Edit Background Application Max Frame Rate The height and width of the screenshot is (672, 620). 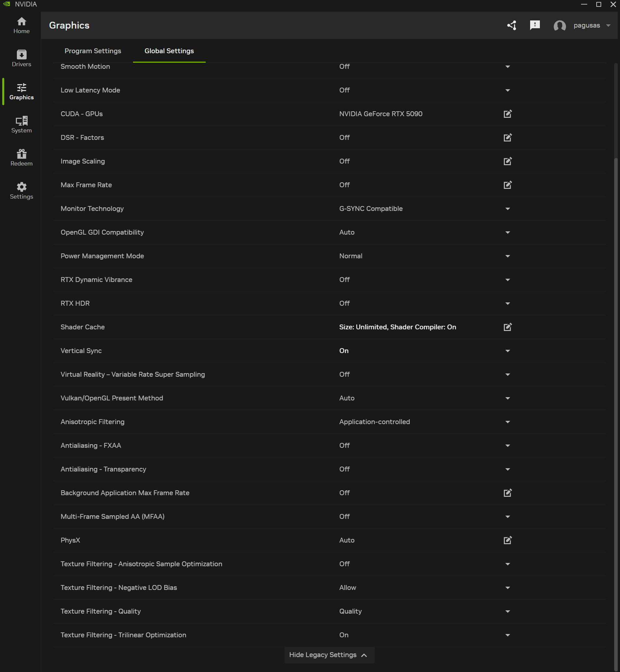point(508,493)
